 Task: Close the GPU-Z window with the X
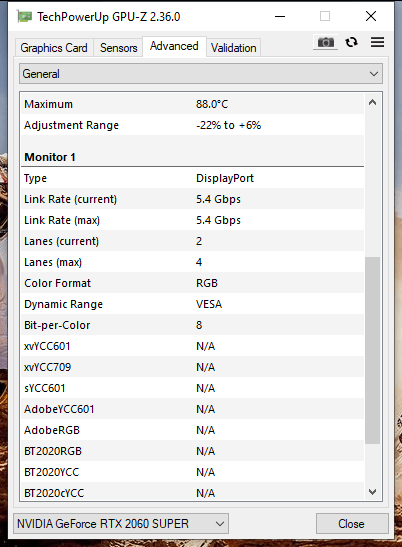point(371,16)
